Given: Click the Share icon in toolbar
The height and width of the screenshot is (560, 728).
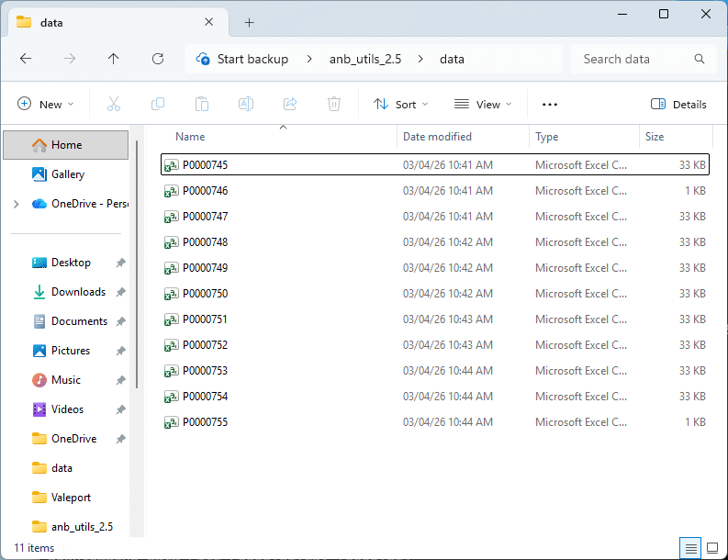Looking at the screenshot, I should point(290,104).
